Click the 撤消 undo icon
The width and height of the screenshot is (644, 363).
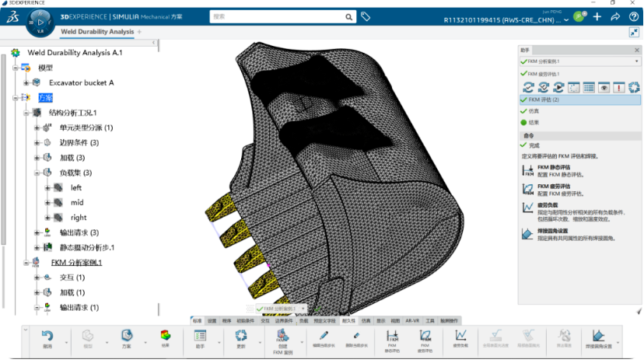pos(47,336)
